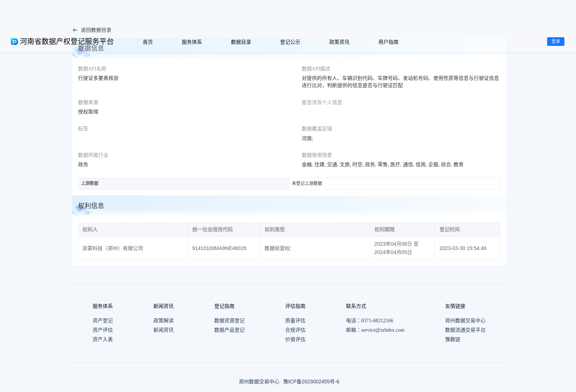Open the 数据目录 navigation menu
The image size is (576, 392).
tap(241, 42)
